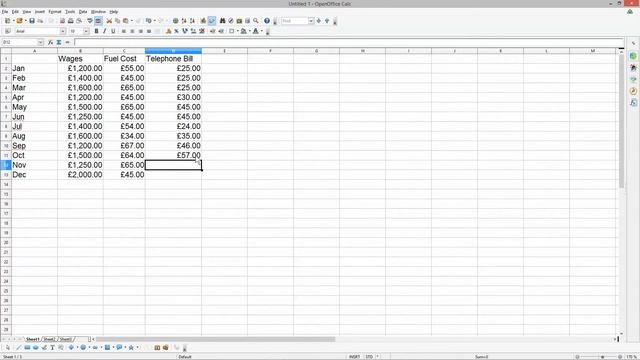Click the Sort Ascending icon

[184, 21]
